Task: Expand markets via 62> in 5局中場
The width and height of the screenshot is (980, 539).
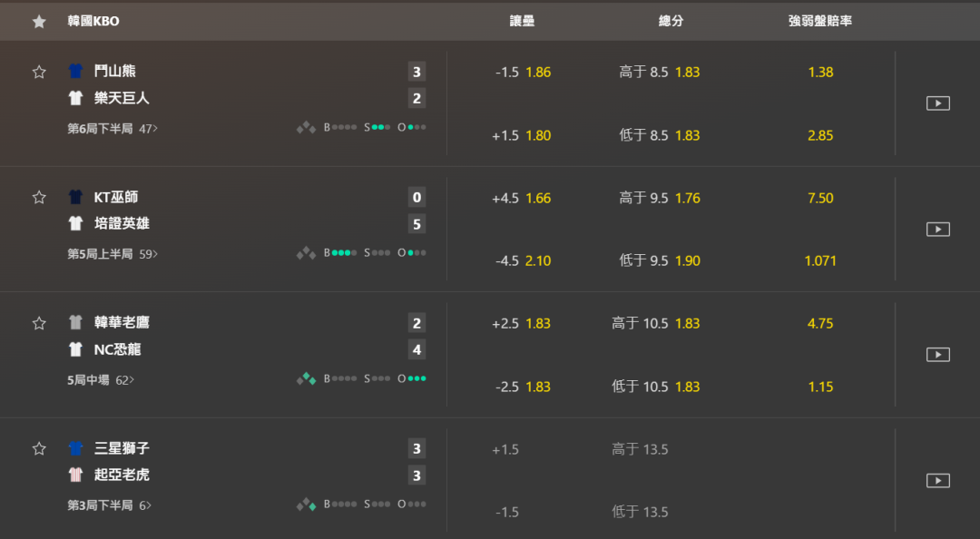Action: [x=124, y=380]
